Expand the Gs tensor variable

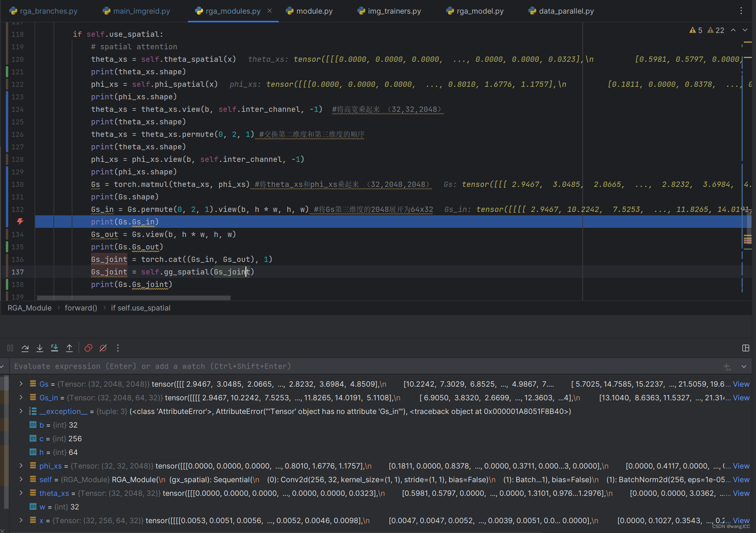[x=21, y=384]
